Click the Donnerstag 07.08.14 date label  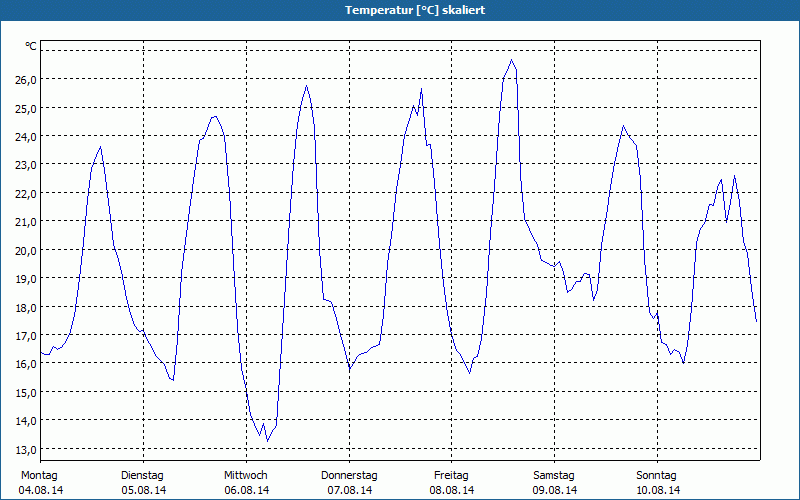[x=349, y=483]
